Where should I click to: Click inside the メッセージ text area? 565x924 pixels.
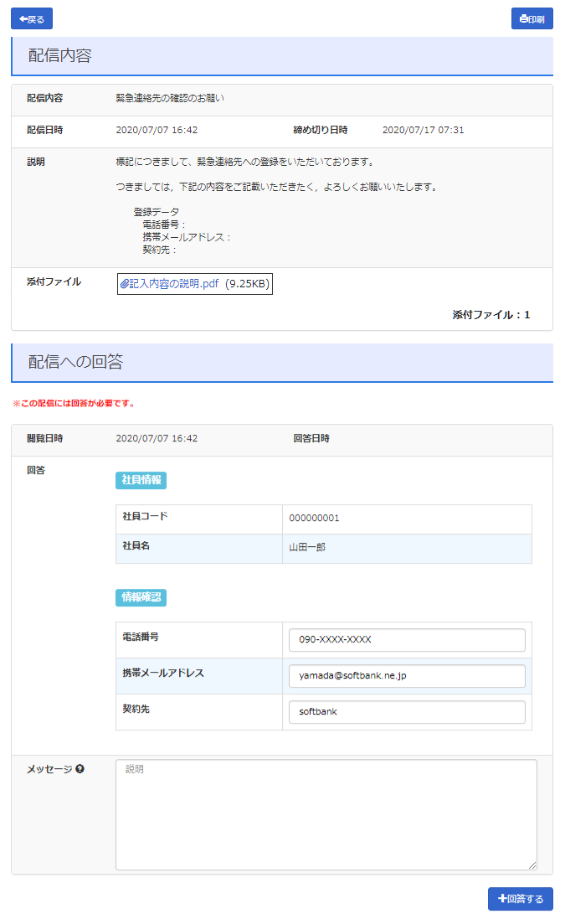pos(326,813)
